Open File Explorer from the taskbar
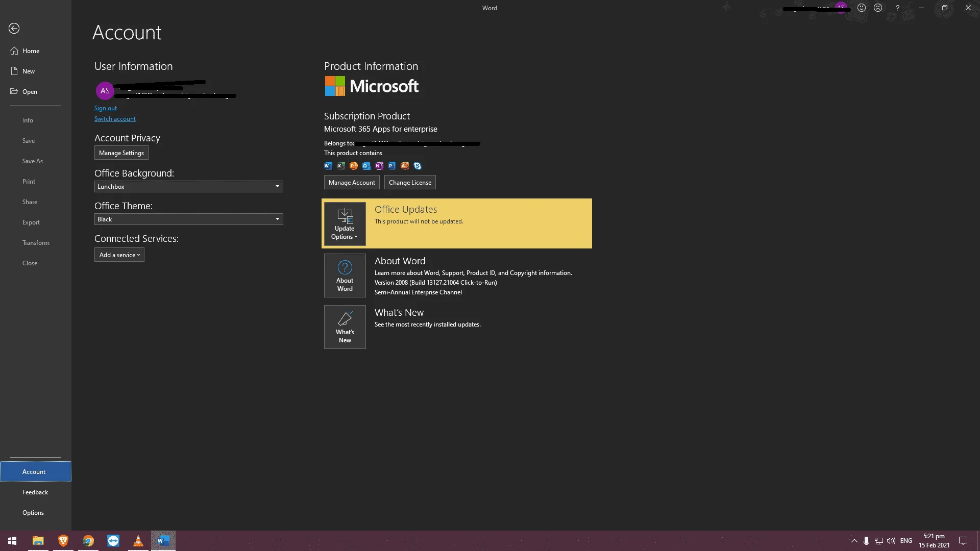The width and height of the screenshot is (980, 551). (38, 541)
